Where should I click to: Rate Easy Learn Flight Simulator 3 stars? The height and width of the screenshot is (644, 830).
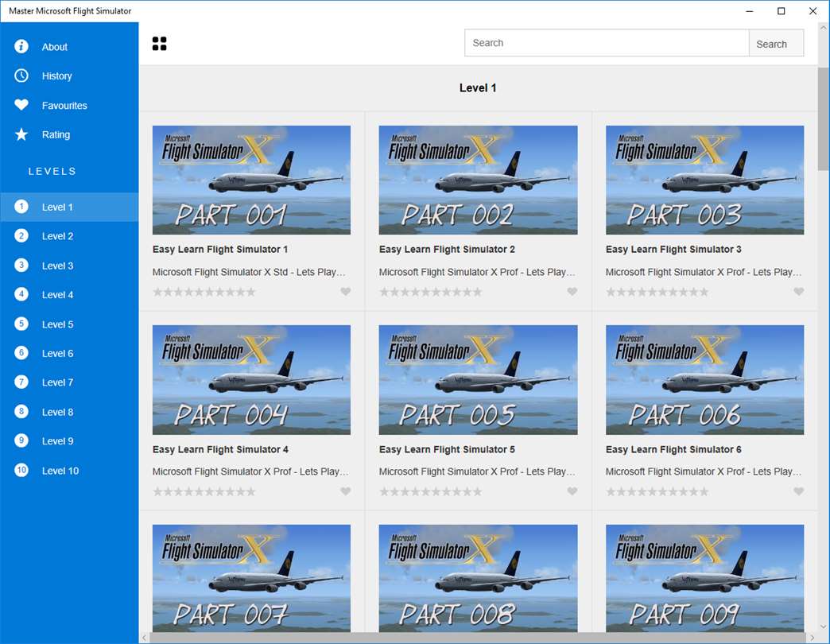click(657, 292)
